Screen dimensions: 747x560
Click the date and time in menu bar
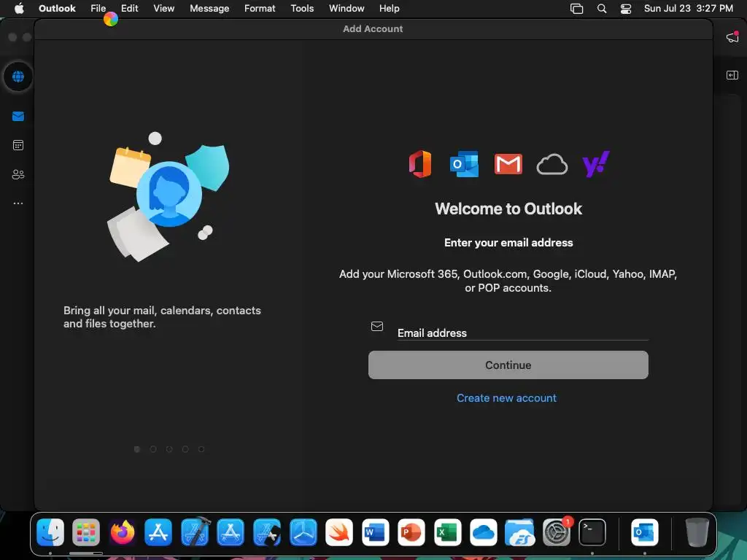pos(689,8)
